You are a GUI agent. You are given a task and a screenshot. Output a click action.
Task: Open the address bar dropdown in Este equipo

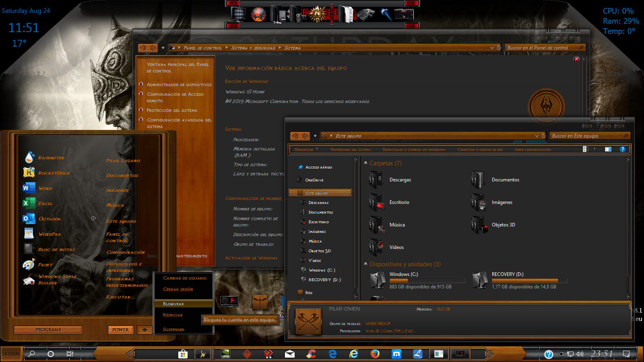point(537,136)
